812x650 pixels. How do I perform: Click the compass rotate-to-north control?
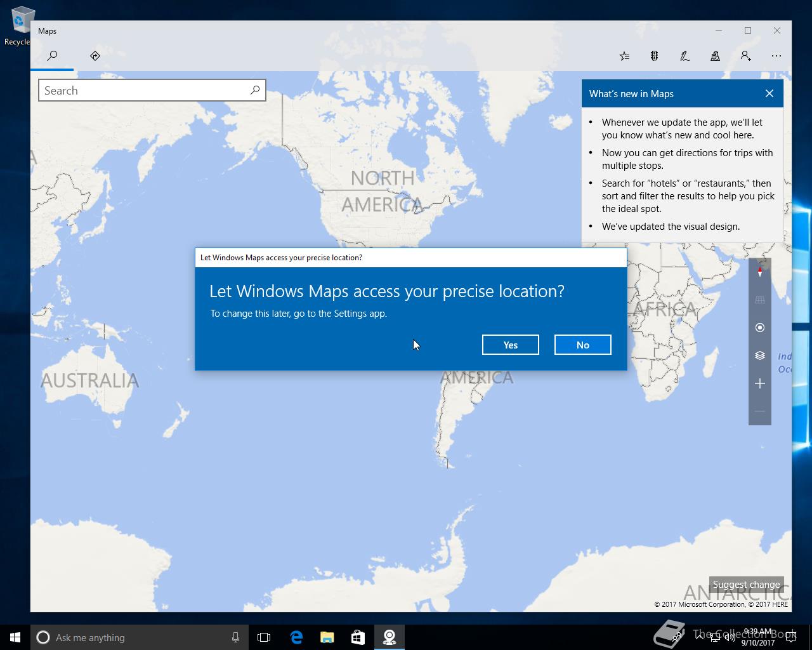coord(760,272)
